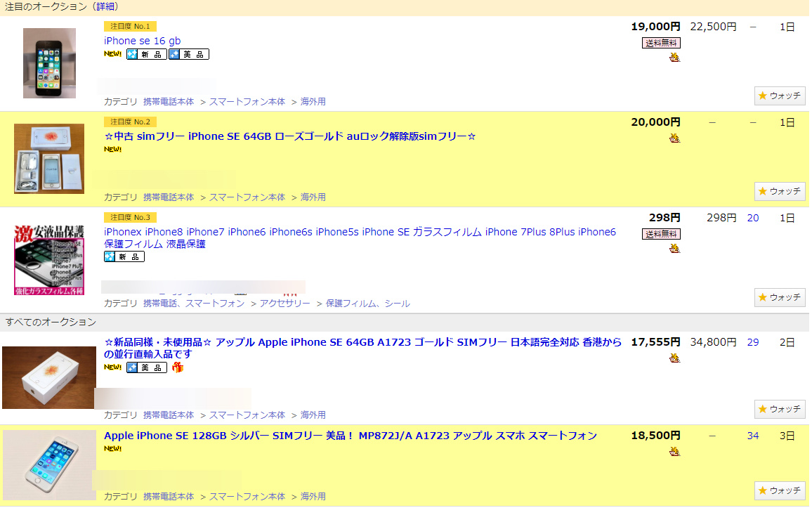The width and height of the screenshot is (812, 508).
Task: Add the rose gold iPhone SE 64GB listing to watch
Action: 779,191
